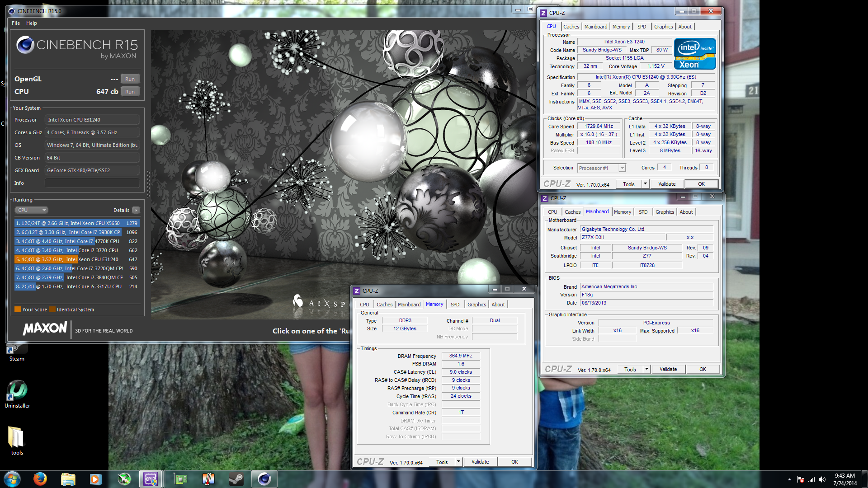Open the Help menu in Cinebench
Viewport: 868px width, 488px height.
pos(32,23)
